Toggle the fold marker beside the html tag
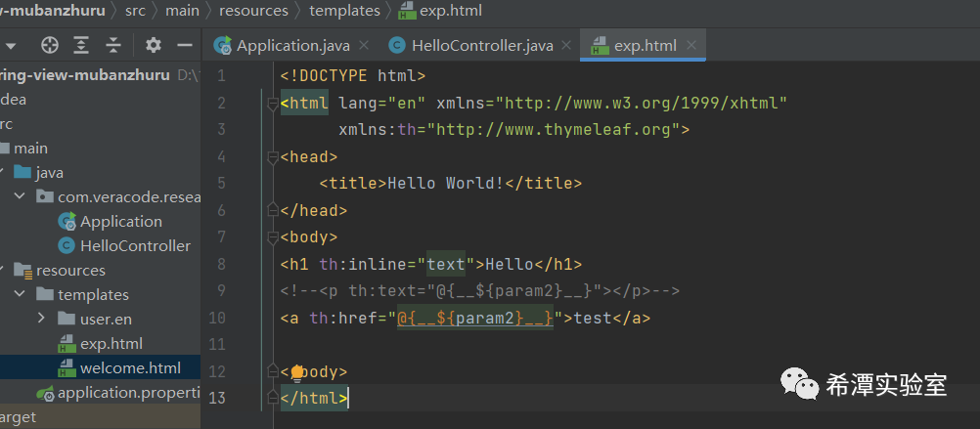Image resolution: width=980 pixels, height=429 pixels. [x=272, y=103]
